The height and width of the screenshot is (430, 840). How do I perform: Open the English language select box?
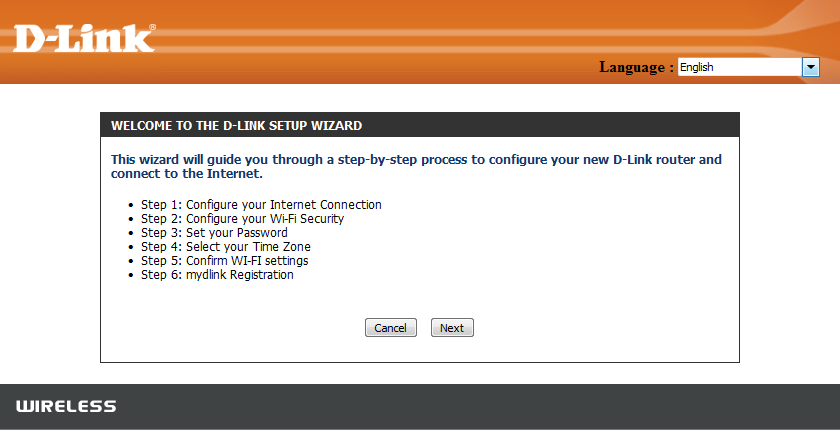coord(739,67)
